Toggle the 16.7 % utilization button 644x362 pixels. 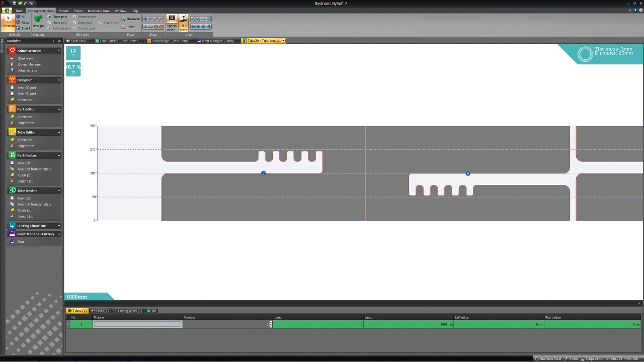point(73,69)
